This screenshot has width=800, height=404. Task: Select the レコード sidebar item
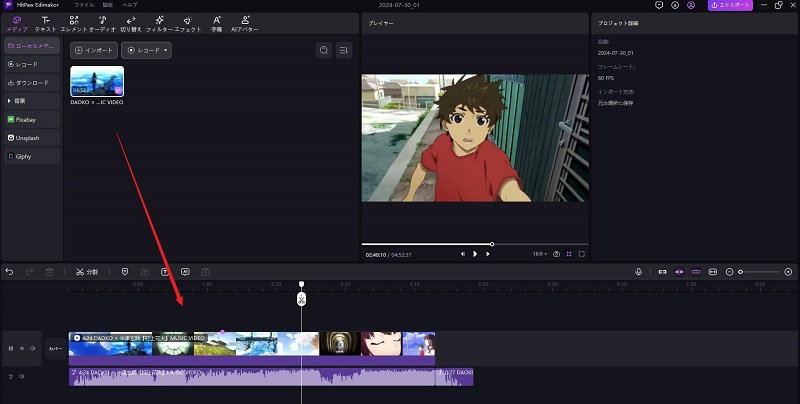coord(32,64)
